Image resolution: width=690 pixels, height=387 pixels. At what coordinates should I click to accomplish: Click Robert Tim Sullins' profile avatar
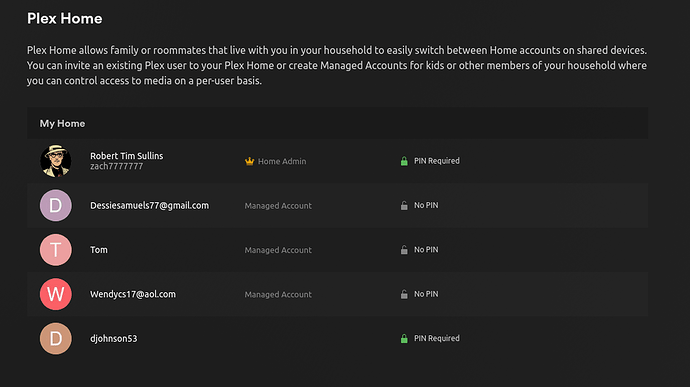tap(55, 161)
